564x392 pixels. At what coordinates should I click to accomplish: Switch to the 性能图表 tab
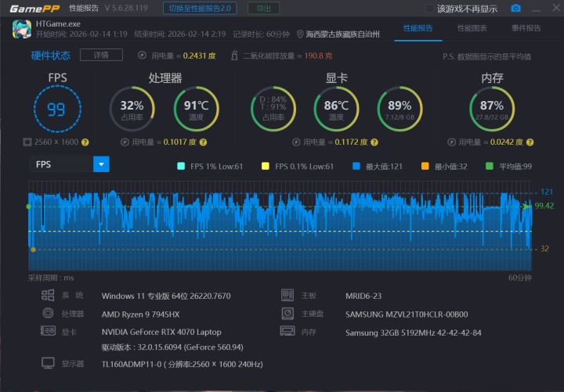tap(472, 28)
